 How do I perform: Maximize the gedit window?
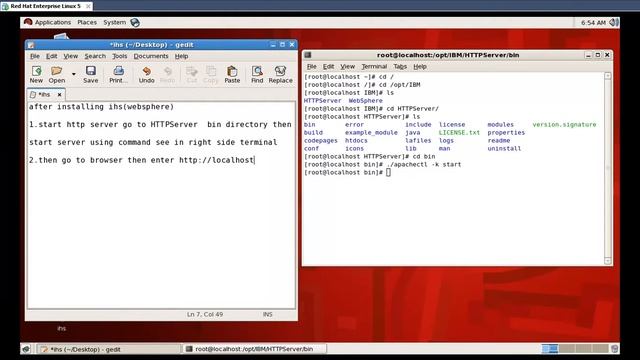[282, 44]
